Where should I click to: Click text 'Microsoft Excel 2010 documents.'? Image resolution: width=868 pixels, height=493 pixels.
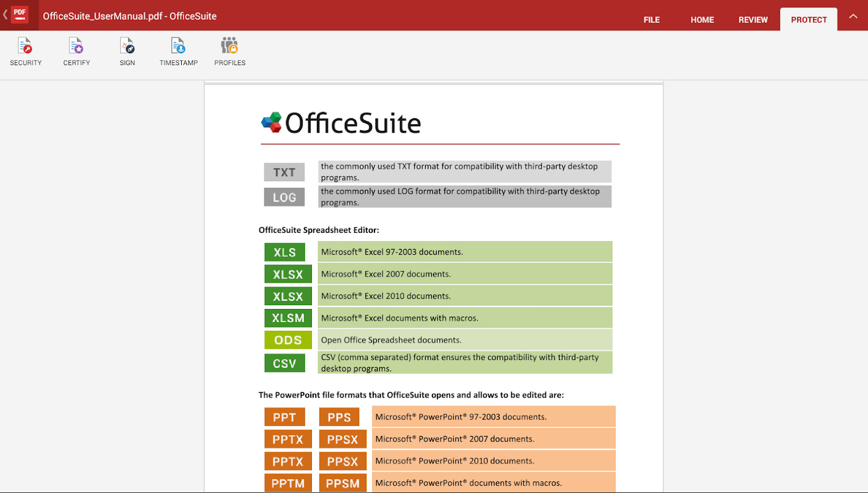click(x=386, y=296)
